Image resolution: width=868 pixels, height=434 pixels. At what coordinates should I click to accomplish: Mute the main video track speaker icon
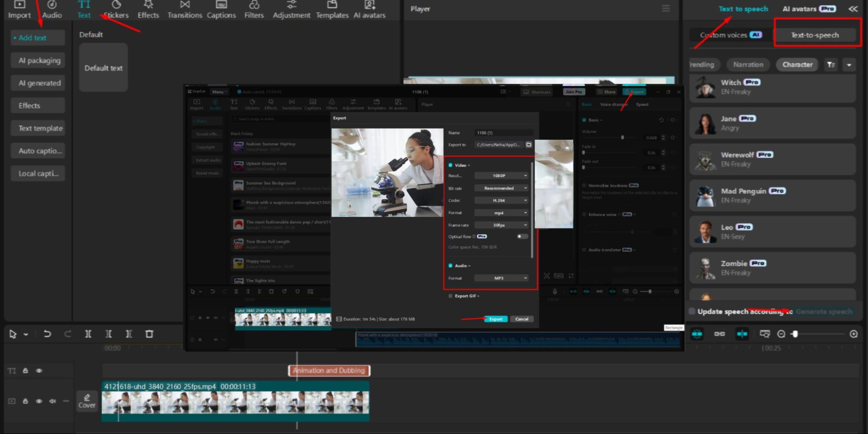tap(53, 401)
